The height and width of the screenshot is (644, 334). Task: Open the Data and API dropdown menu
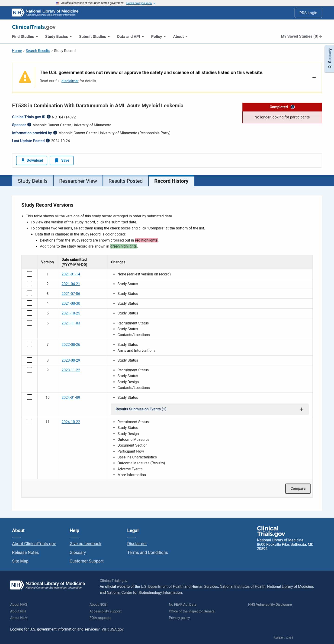(x=130, y=36)
